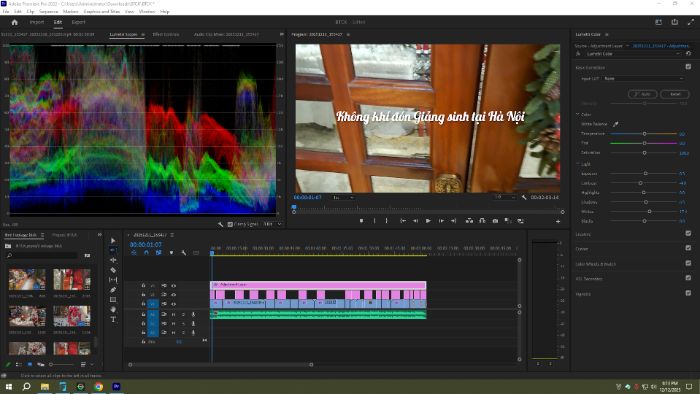700x394 pixels.
Task: Toggle the Creative section checkbox
Action: coord(688,233)
